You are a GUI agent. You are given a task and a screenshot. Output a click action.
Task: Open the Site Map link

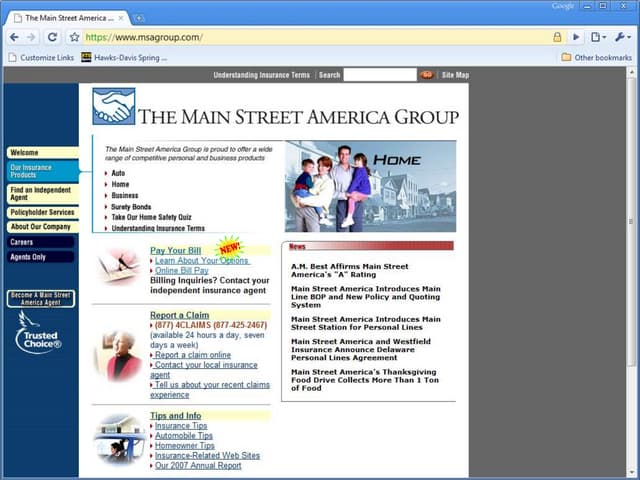point(456,75)
